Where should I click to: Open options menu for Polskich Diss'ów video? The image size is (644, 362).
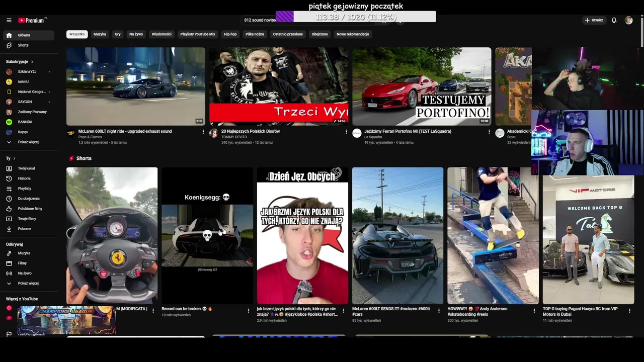tap(346, 132)
